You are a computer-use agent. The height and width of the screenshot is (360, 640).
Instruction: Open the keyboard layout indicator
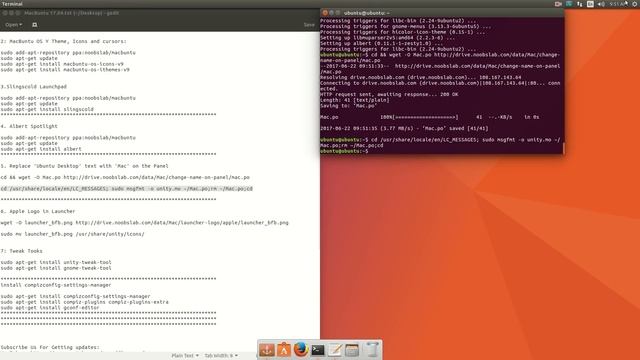pos(590,4)
